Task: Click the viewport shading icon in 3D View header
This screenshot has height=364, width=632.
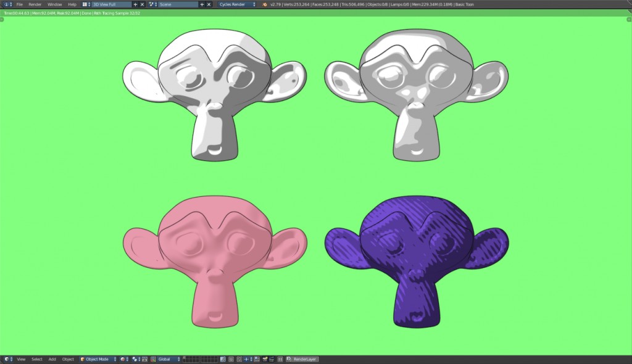Action: 123,359
